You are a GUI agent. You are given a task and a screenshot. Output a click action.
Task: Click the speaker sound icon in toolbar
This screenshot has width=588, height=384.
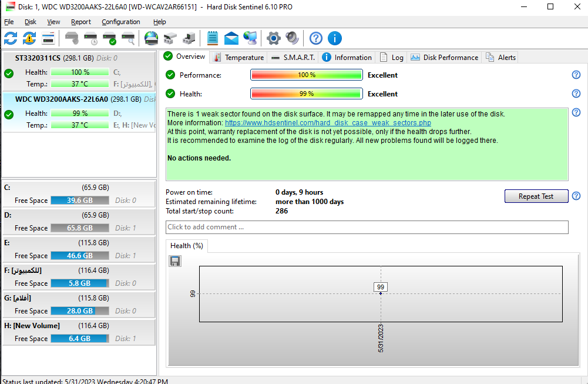(292, 39)
